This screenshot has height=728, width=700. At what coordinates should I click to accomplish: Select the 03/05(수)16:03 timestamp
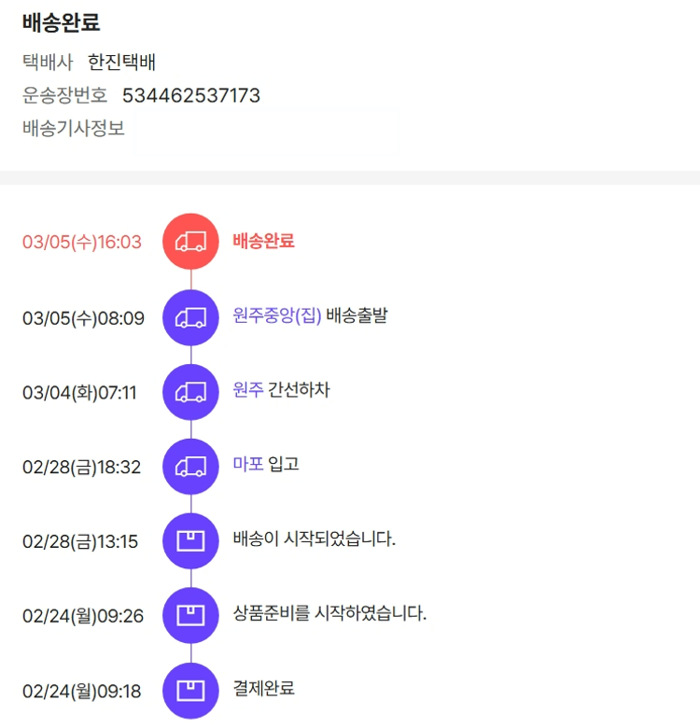point(82,243)
